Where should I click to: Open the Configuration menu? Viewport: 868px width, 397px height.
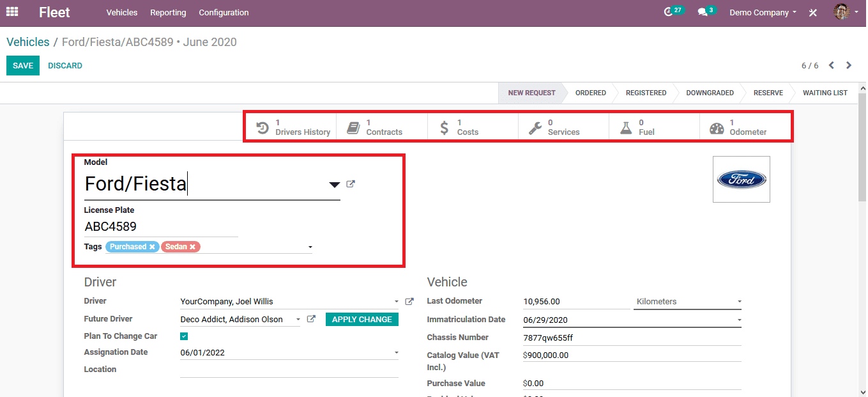(224, 12)
